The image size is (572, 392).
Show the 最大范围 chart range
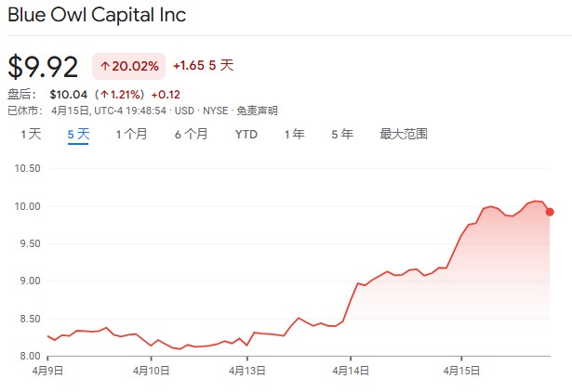403,134
